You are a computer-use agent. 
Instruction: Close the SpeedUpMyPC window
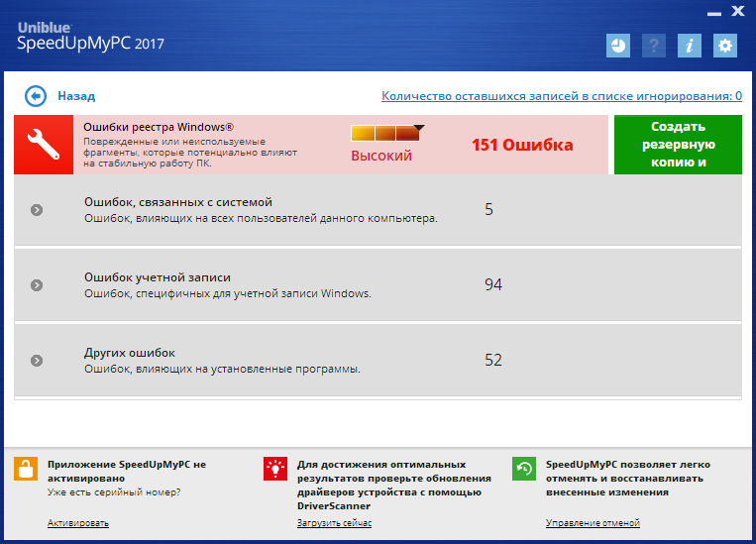pyautogui.click(x=738, y=11)
